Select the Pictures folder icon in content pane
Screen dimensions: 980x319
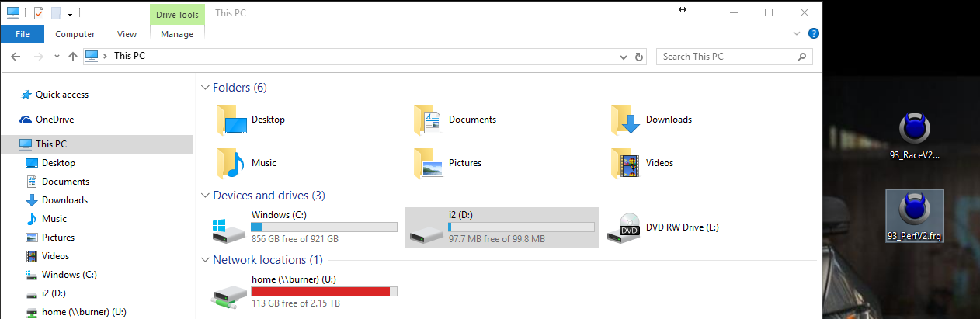click(428, 163)
